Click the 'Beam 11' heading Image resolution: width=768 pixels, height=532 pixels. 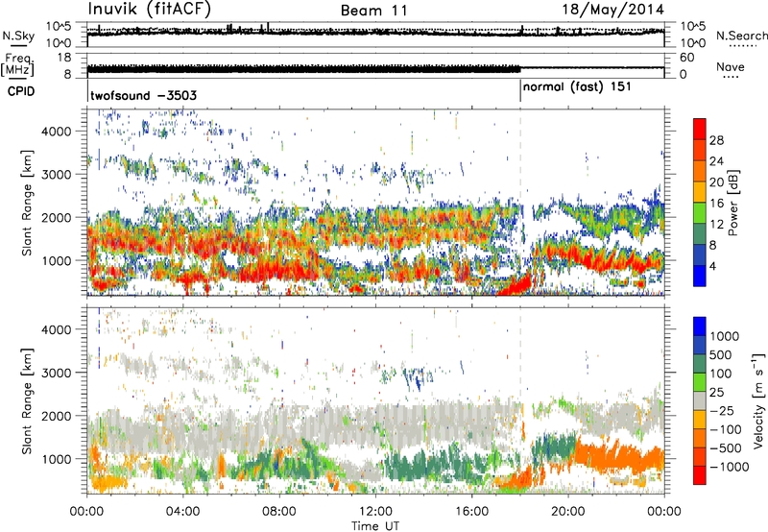click(x=374, y=11)
